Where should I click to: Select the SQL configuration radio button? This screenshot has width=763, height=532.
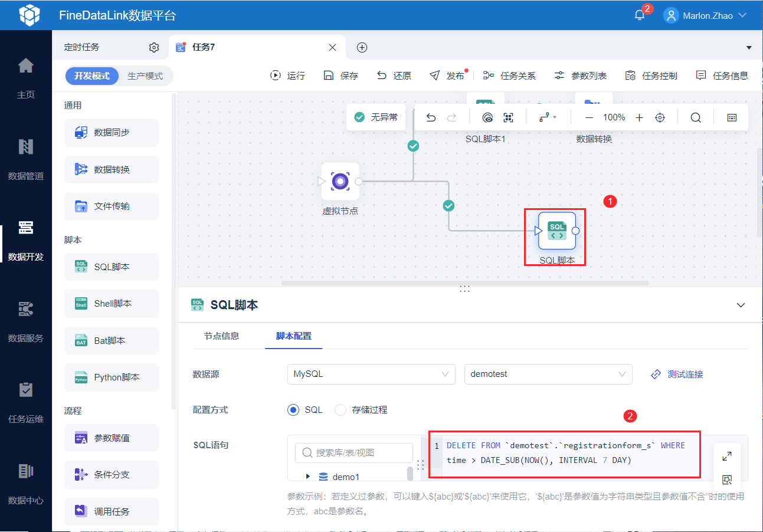pos(293,409)
